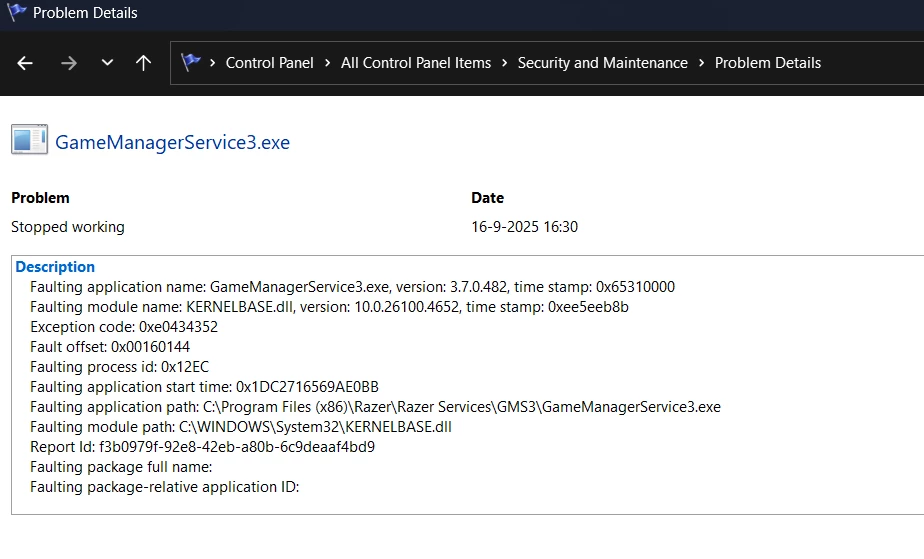This screenshot has width=924, height=559.
Task: Click the Fault offset 0x00160144 line
Action: (110, 347)
